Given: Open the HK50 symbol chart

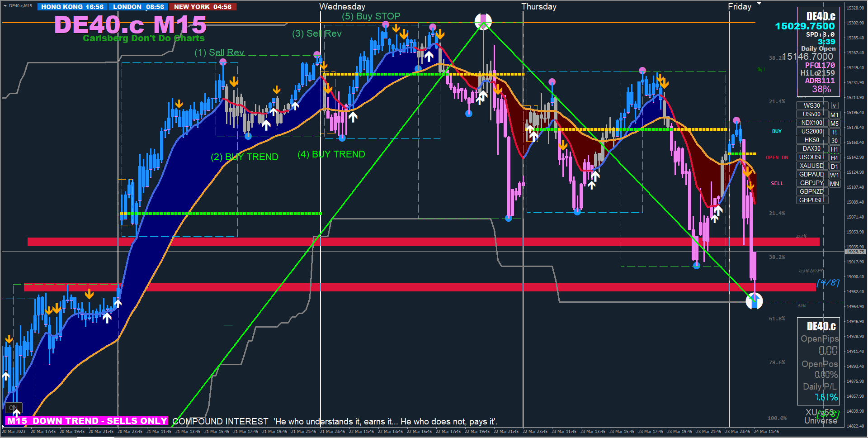Looking at the screenshot, I should (812, 140).
